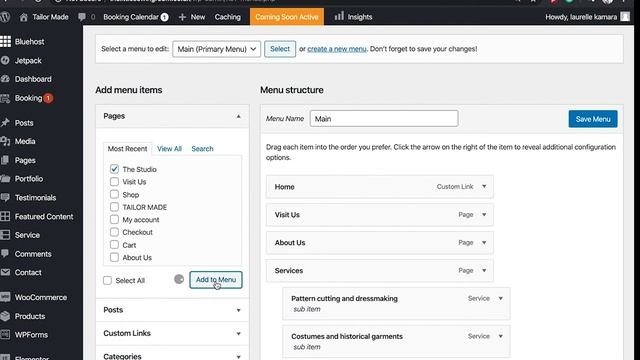Click the Add to Menu button
640x360 pixels.
pos(216,280)
